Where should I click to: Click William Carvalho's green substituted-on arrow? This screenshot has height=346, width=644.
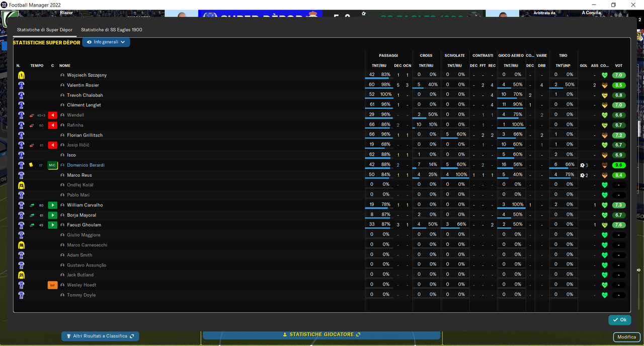point(52,205)
